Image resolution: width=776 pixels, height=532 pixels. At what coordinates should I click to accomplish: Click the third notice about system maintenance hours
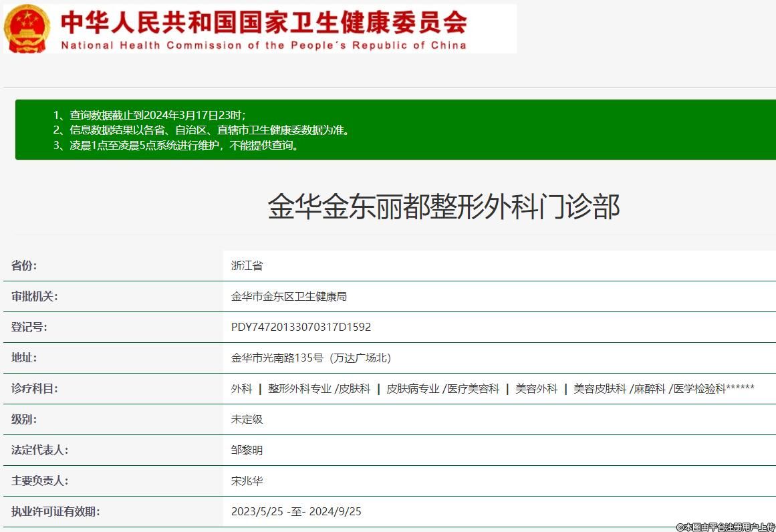(x=176, y=145)
